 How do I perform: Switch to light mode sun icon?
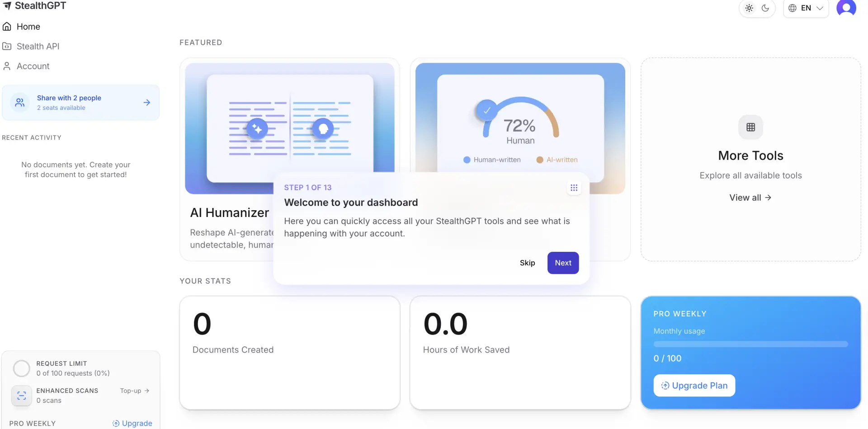749,8
